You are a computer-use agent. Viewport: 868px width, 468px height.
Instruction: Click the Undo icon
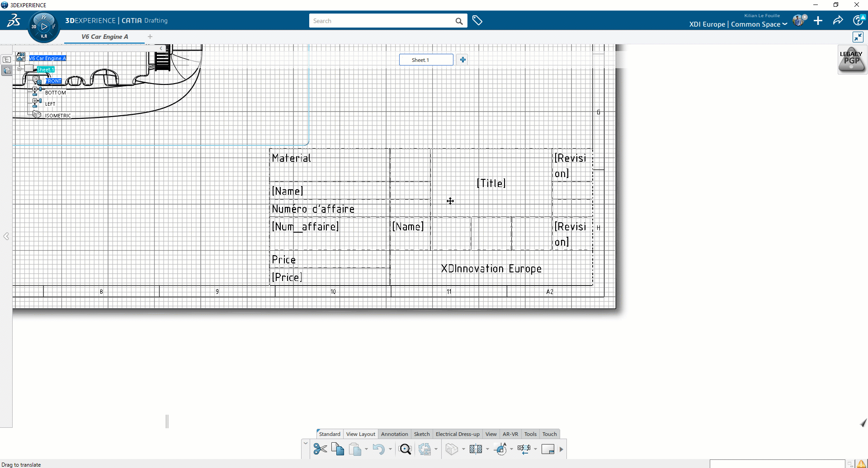tap(379, 449)
